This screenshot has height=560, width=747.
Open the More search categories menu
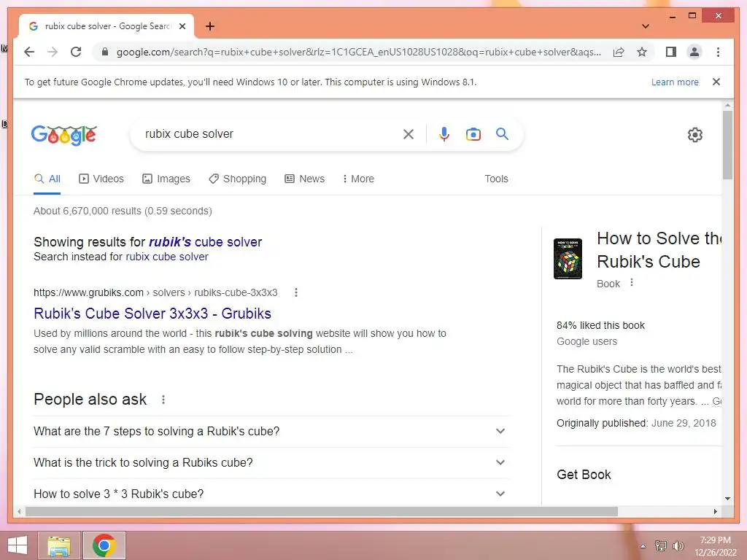coord(358,179)
